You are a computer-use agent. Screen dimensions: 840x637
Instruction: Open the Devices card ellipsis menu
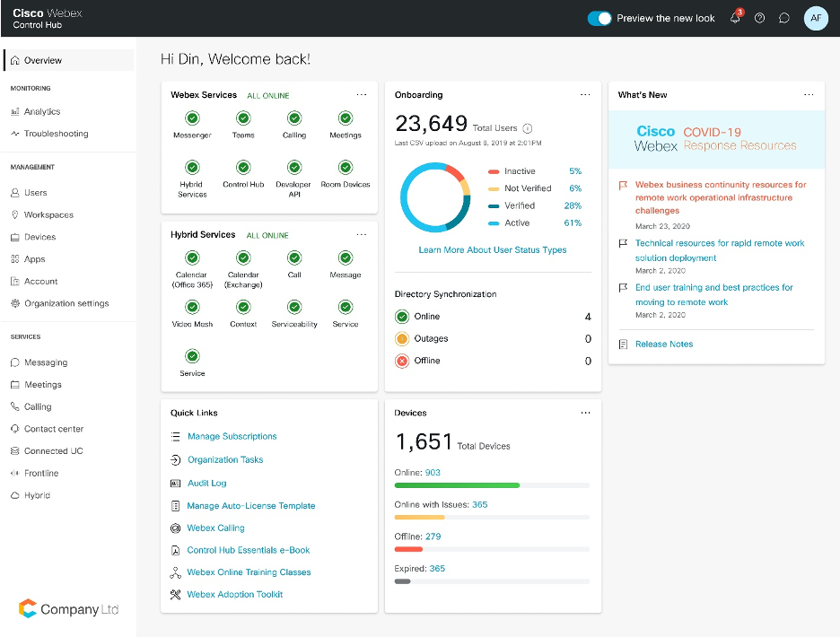click(x=585, y=413)
